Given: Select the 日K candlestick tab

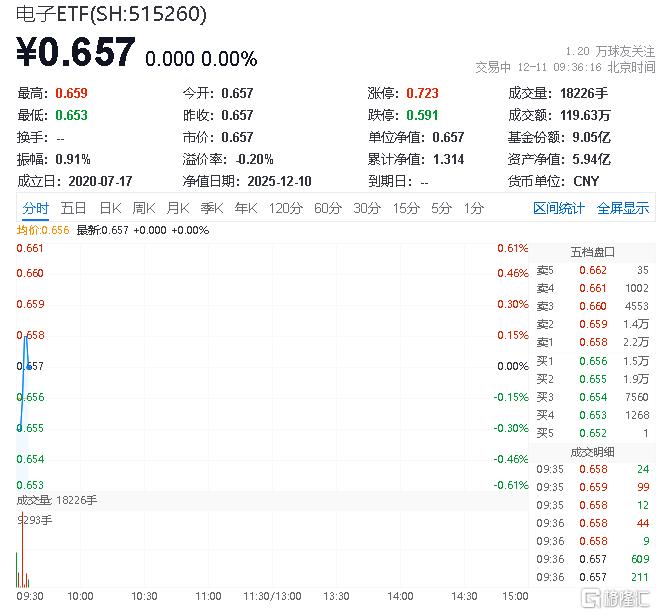Looking at the screenshot, I should 109,208.
